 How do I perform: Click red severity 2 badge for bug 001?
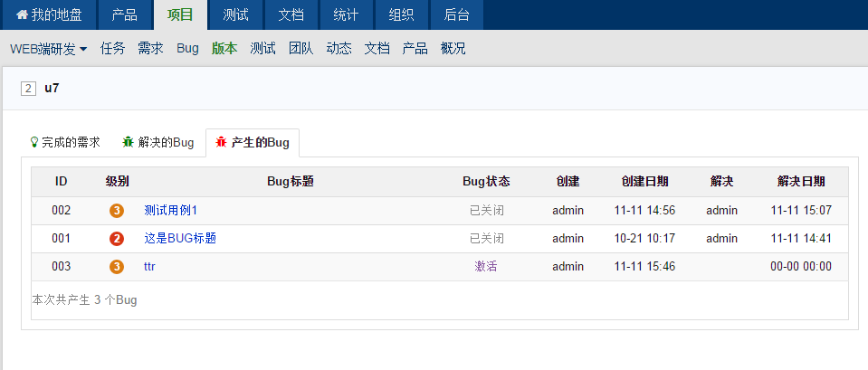[117, 239]
